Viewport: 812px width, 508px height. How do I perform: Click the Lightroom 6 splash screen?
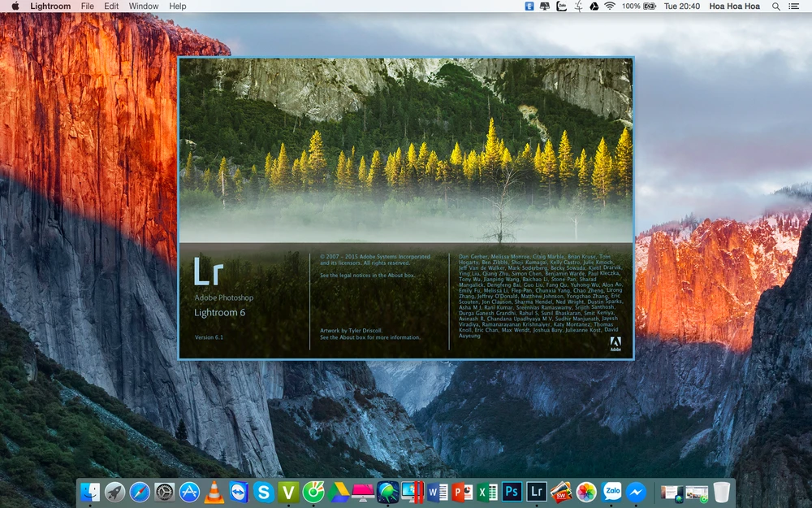coord(405,207)
